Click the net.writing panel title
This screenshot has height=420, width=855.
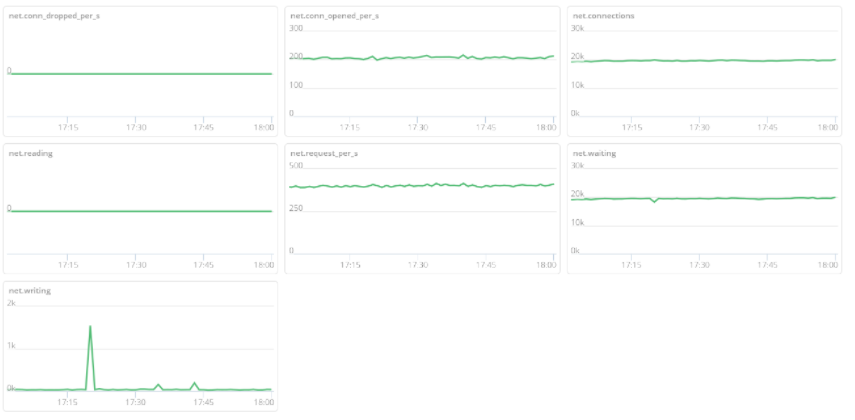(x=29, y=290)
